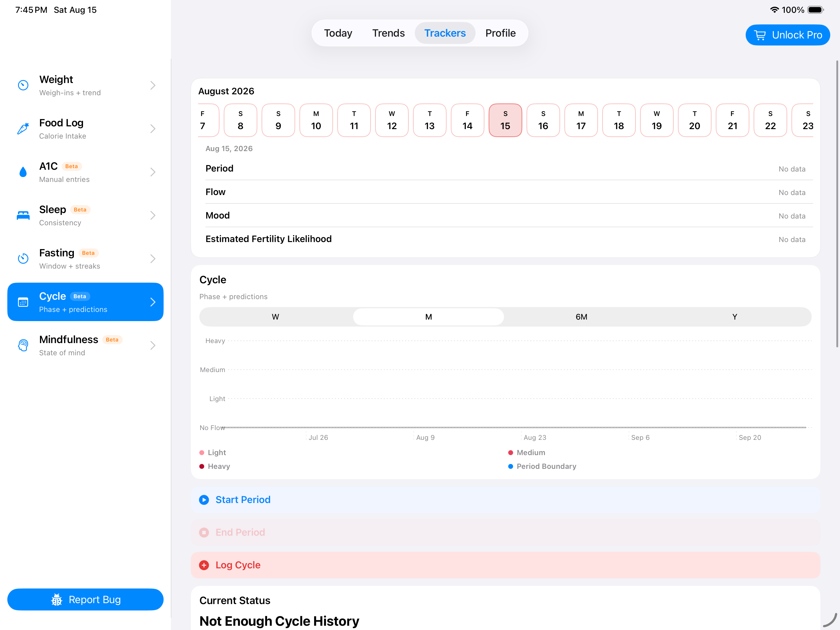Open the Flow row for Aug 15
This screenshot has height=630, width=840.
pos(509,192)
